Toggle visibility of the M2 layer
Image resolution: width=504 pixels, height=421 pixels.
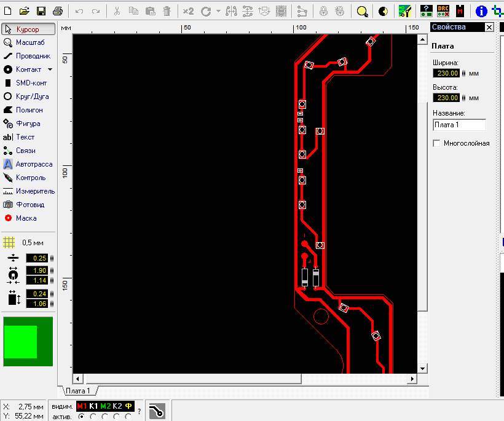click(105, 406)
